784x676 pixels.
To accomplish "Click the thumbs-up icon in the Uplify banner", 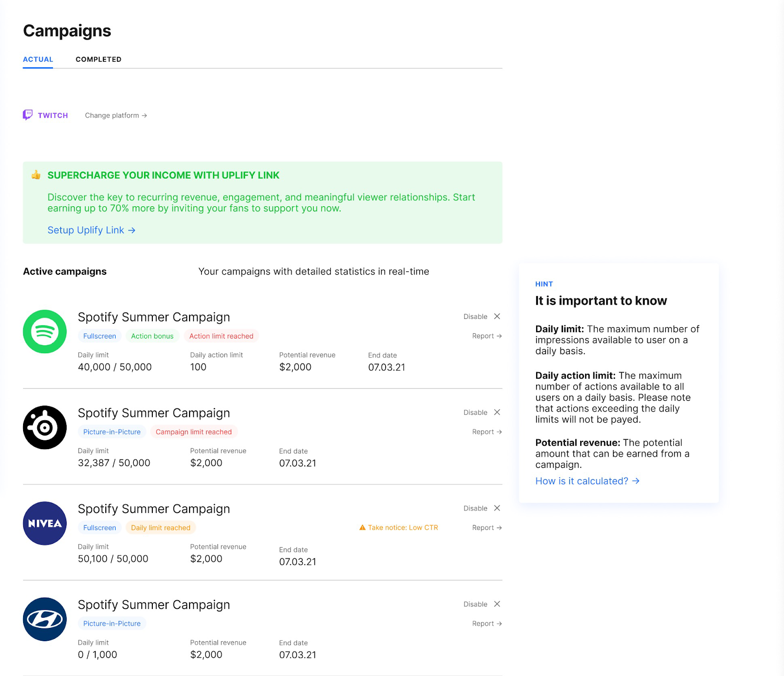I will tap(36, 175).
